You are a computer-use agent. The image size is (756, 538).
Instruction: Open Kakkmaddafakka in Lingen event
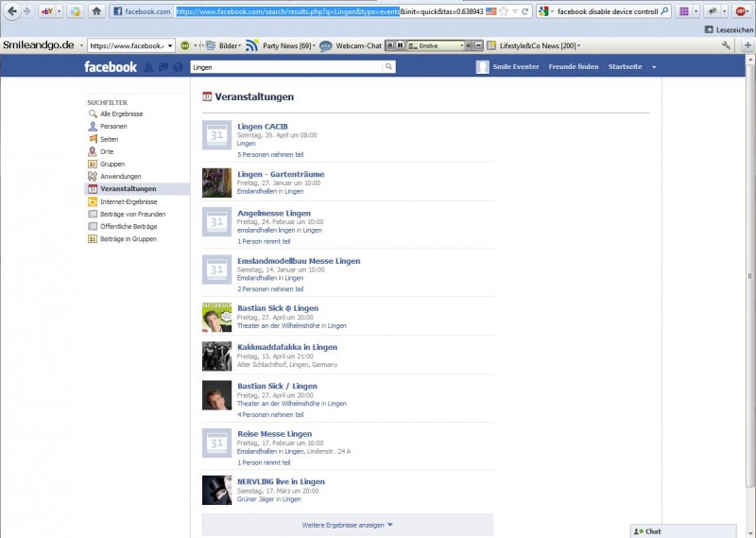coord(287,347)
